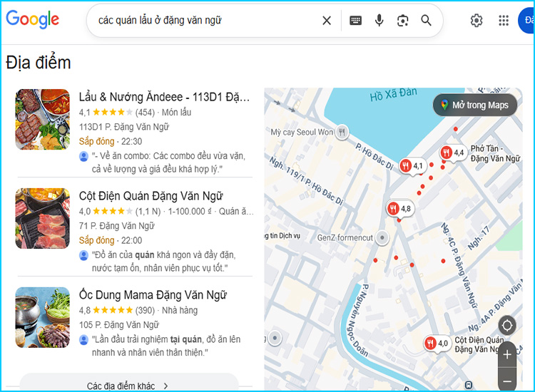
Task: Click the review avatar for the Ändeee combo review
Action: click(83, 156)
